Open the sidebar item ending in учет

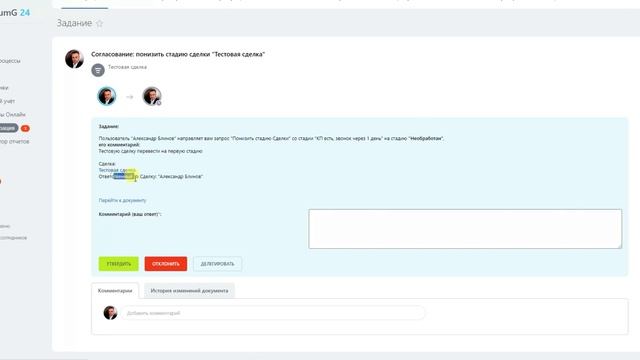7,101
